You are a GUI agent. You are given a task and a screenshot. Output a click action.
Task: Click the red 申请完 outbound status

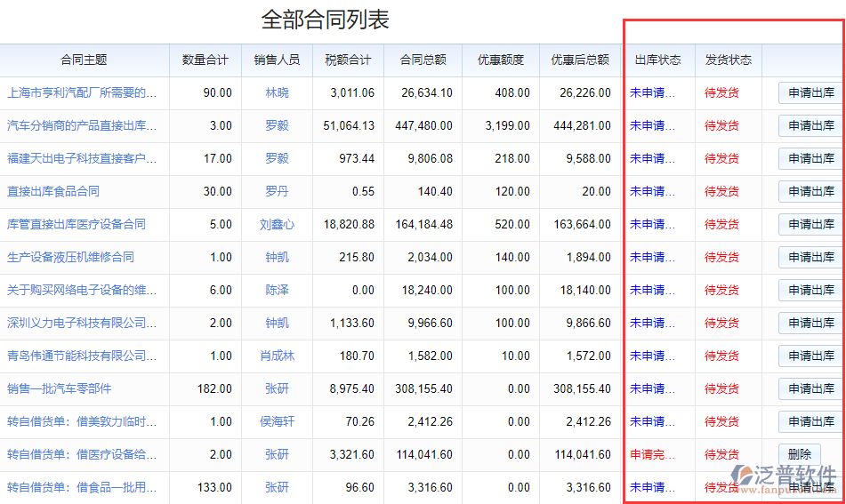click(x=652, y=454)
